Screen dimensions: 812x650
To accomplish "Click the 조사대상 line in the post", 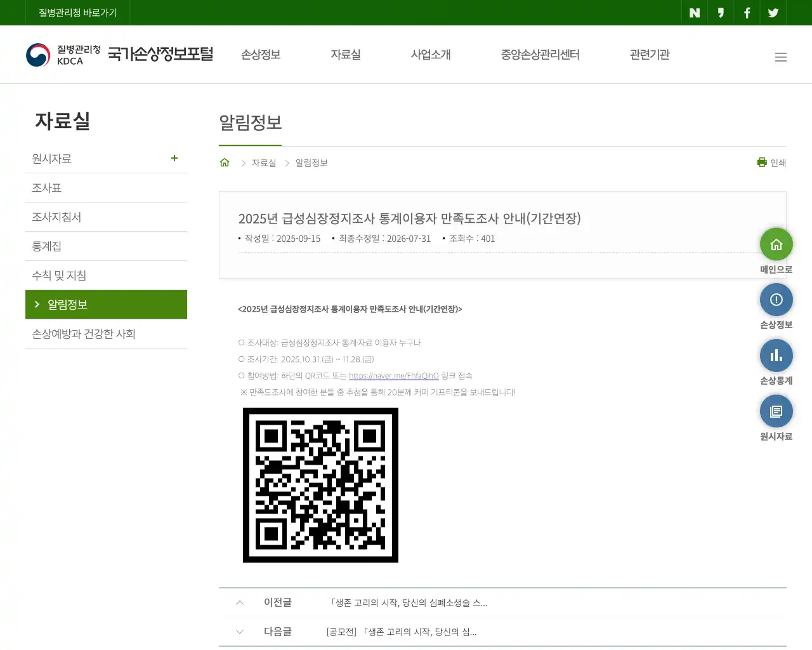I will [330, 343].
